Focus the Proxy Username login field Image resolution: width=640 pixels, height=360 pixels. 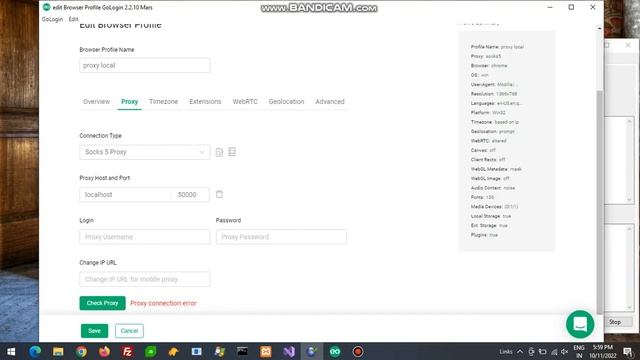(144, 237)
